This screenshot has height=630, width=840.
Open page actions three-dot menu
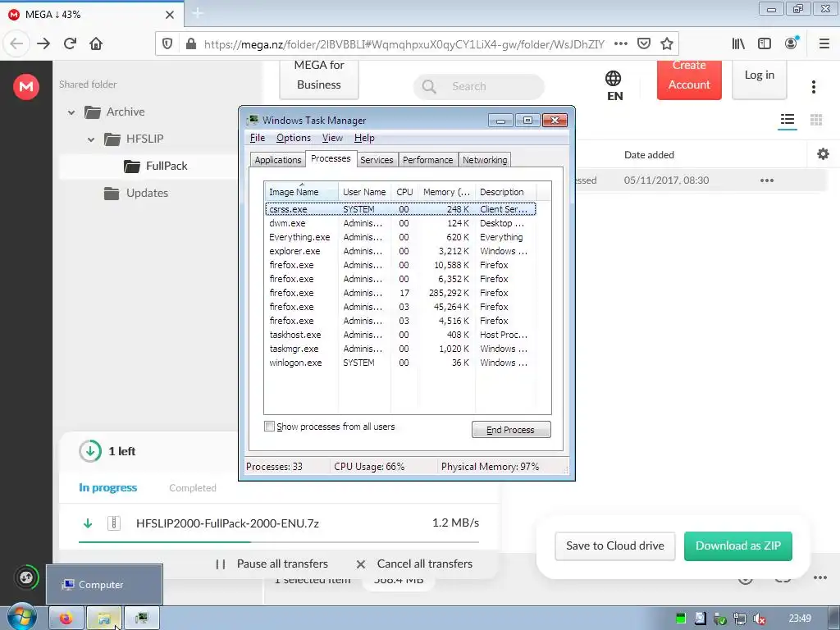pyautogui.click(x=621, y=43)
